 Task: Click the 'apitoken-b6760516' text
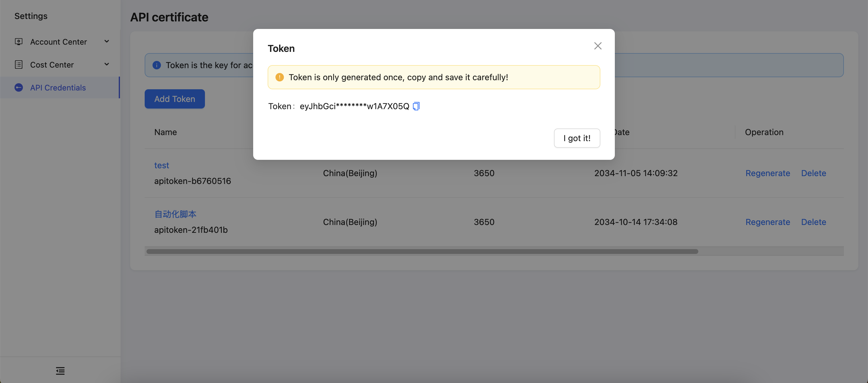tap(192, 181)
